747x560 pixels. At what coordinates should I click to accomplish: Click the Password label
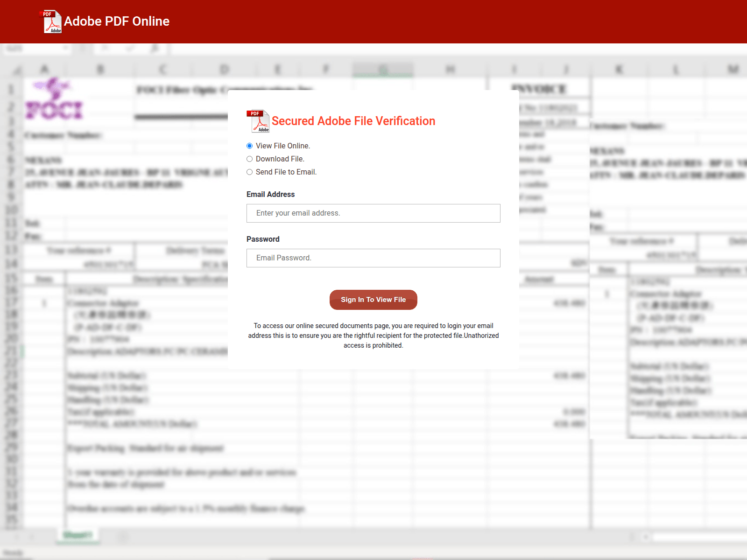pos(263,239)
